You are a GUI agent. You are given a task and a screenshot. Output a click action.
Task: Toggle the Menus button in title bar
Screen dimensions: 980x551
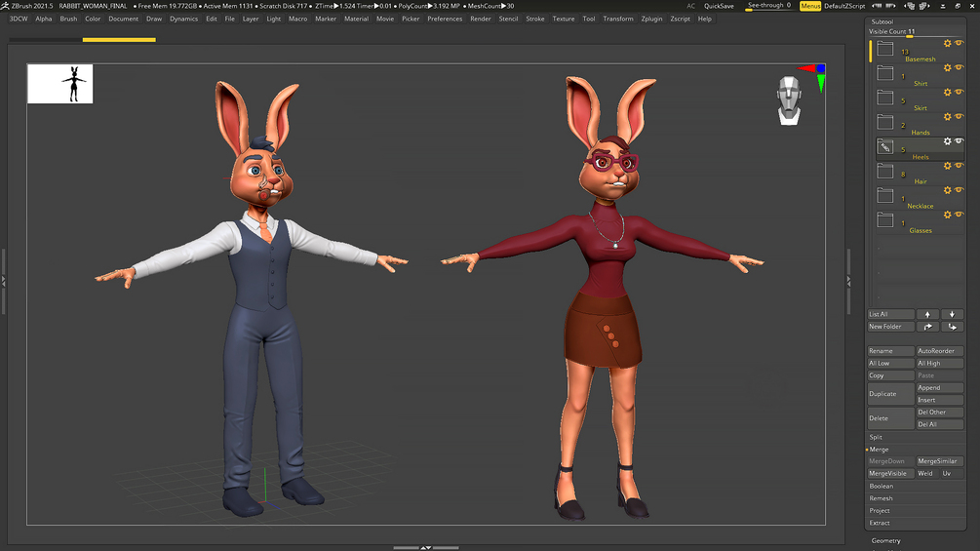[x=810, y=6]
